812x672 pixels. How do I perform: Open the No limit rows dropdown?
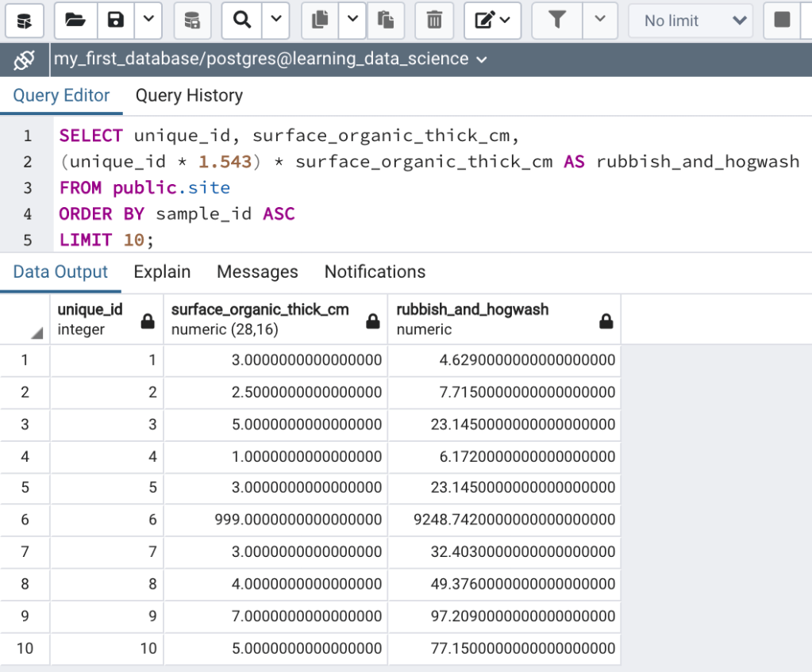point(689,21)
